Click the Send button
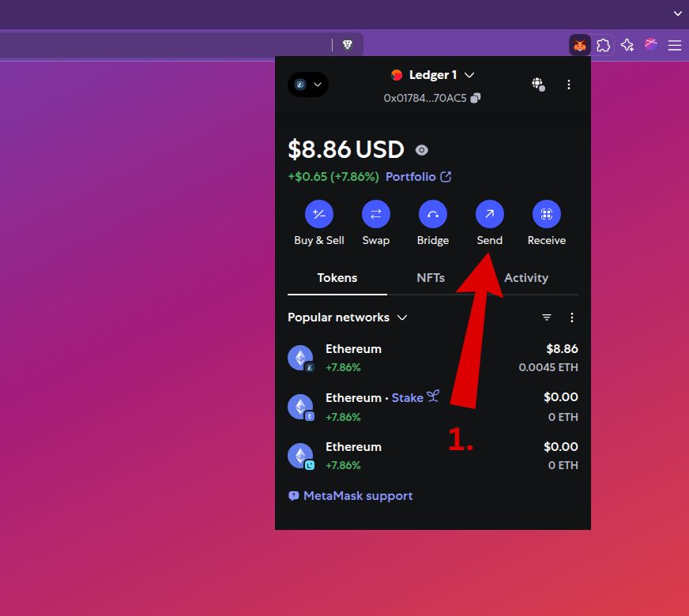 point(490,223)
